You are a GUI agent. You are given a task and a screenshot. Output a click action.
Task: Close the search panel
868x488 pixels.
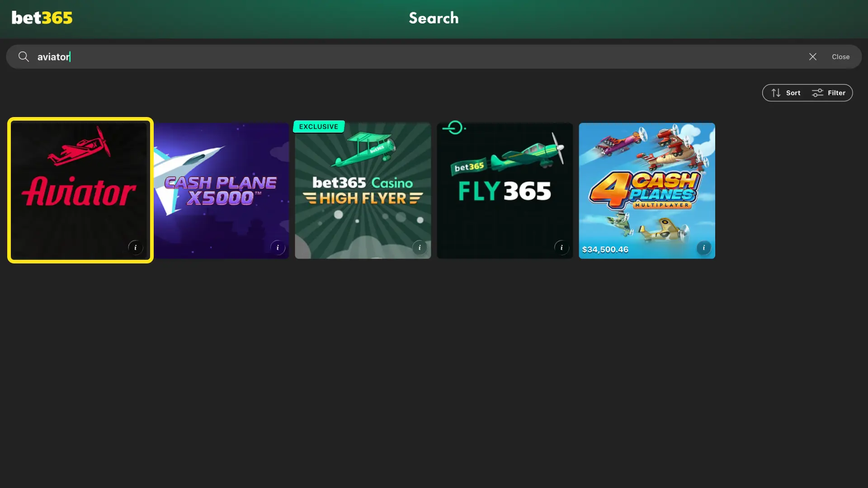point(840,56)
